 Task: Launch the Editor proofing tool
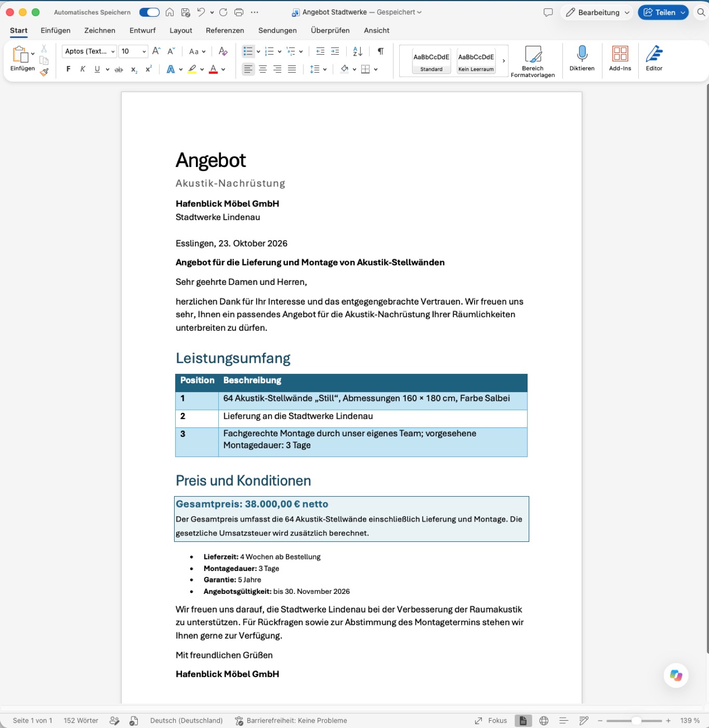coord(654,58)
